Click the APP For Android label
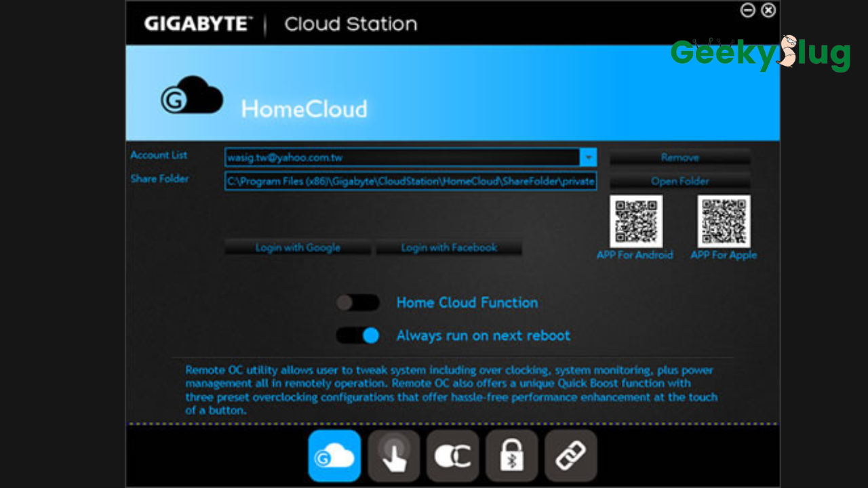Screen dimensions: 868x488 click(x=635, y=255)
